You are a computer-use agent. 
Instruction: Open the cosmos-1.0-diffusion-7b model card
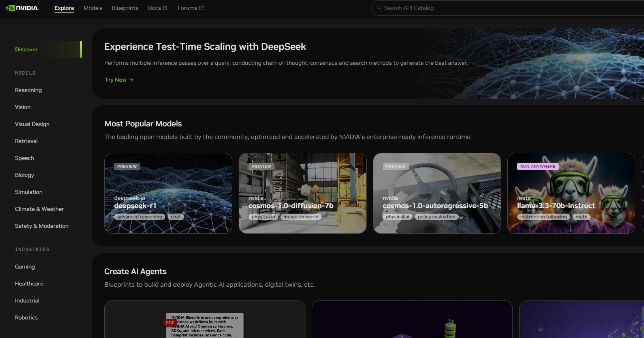tap(303, 193)
